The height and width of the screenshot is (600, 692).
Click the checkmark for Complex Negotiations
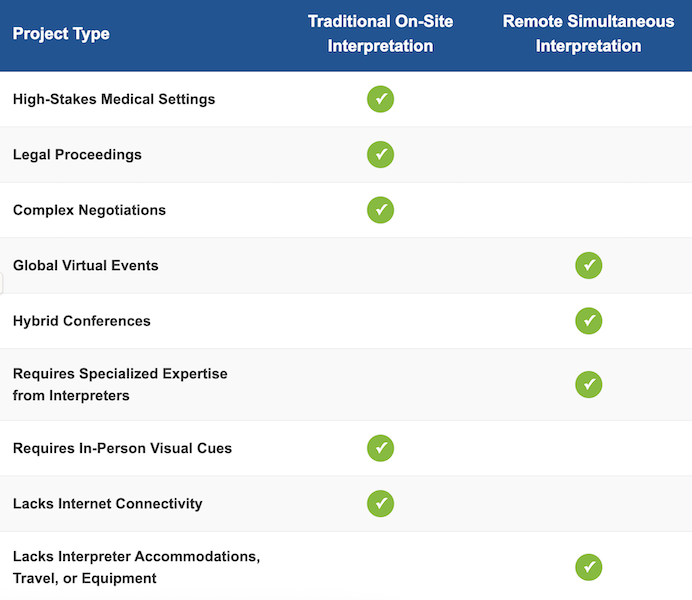[x=380, y=210]
